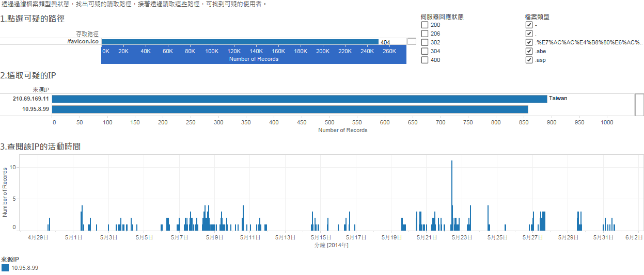This screenshot has width=644, height=275.
Task: Click the 來源IP header above the IP rows
Action: (40, 90)
